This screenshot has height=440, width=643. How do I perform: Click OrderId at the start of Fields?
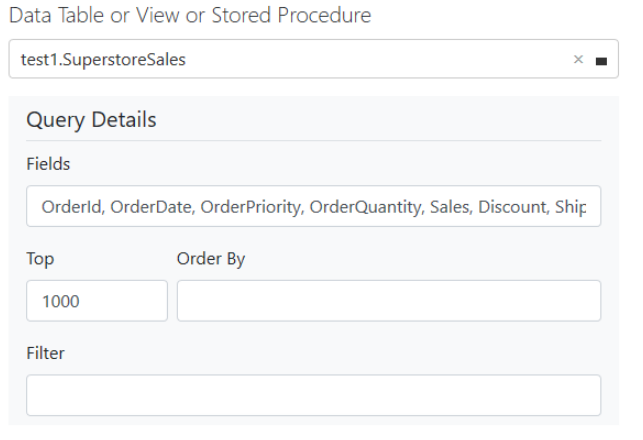[x=73, y=207]
